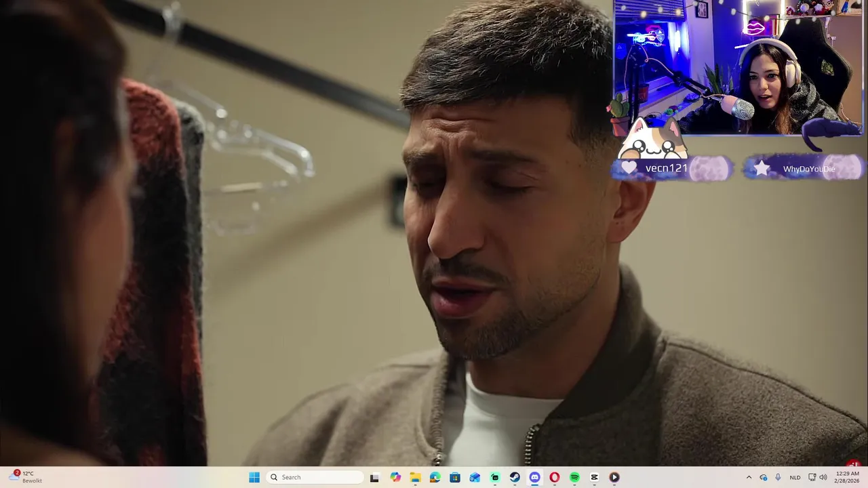Open Opera browser from the taskbar
868x488 pixels.
[555, 477]
